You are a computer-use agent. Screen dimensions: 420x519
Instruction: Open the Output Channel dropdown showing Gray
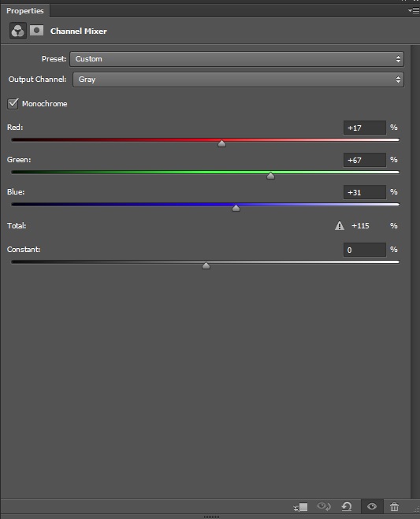coord(238,80)
